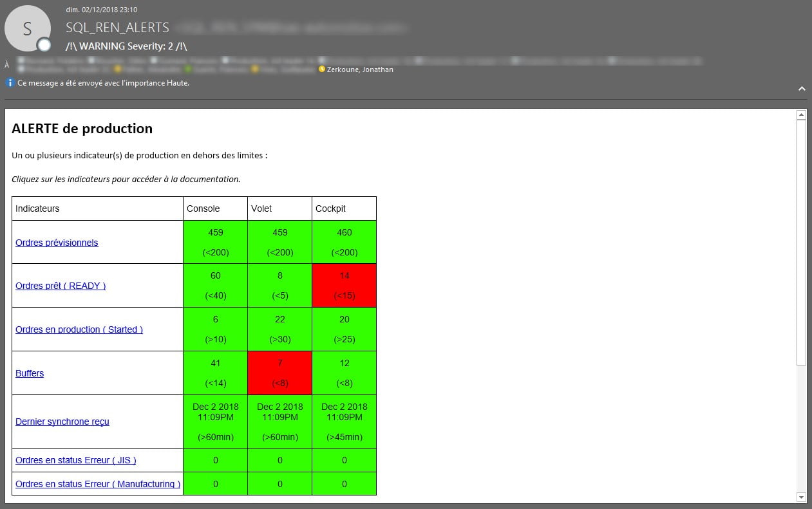The image size is (812, 509).
Task: Open the Ordres prévisionnels documentation link
Action: (57, 243)
